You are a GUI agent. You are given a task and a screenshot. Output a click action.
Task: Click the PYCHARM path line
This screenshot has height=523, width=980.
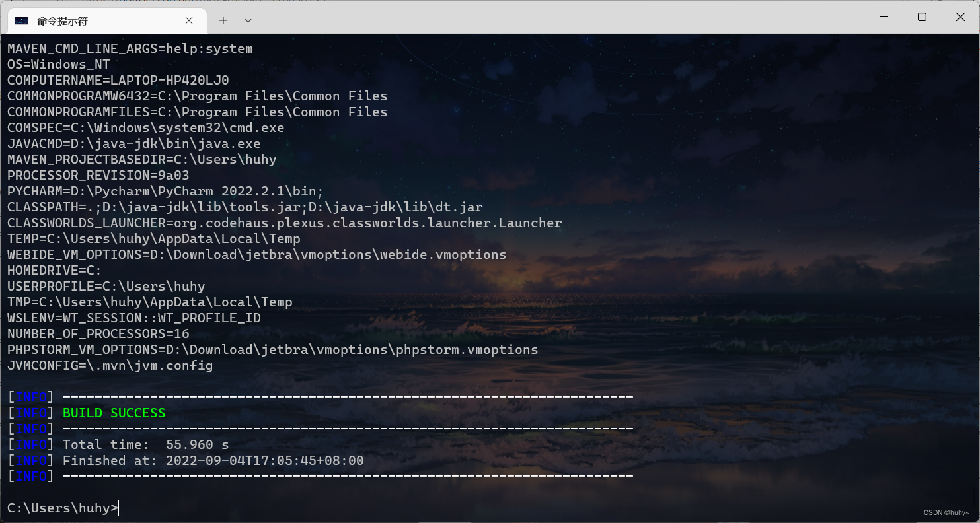click(x=166, y=191)
